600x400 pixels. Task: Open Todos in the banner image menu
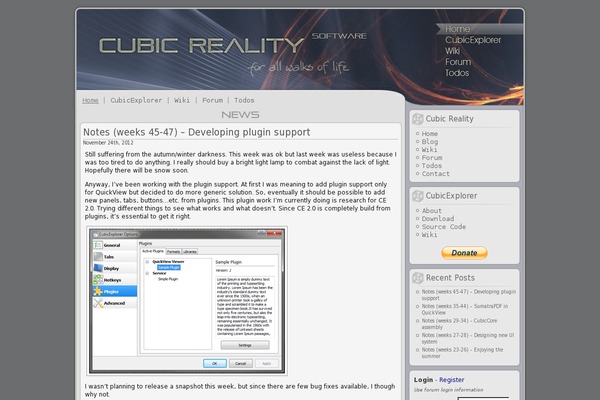457,73
